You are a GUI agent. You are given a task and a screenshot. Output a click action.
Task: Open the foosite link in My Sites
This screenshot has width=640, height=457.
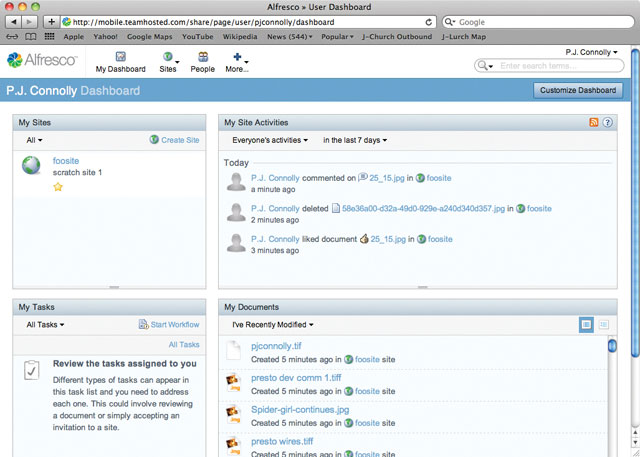point(66,161)
